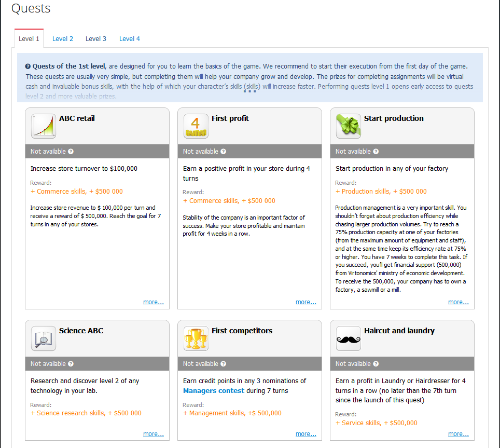Click Not available status in Start production card
Viewport: 500px width, 448px height.
point(353,152)
